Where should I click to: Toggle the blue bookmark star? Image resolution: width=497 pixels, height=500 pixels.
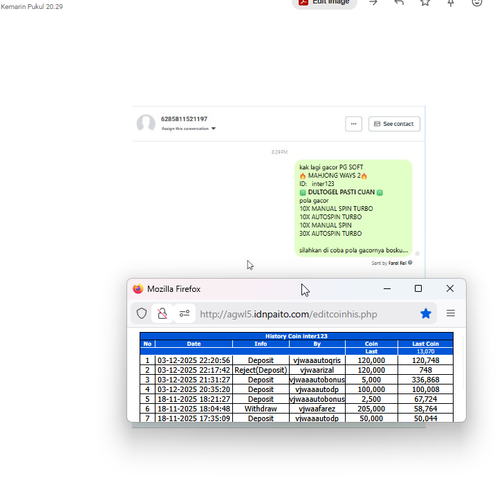click(426, 314)
